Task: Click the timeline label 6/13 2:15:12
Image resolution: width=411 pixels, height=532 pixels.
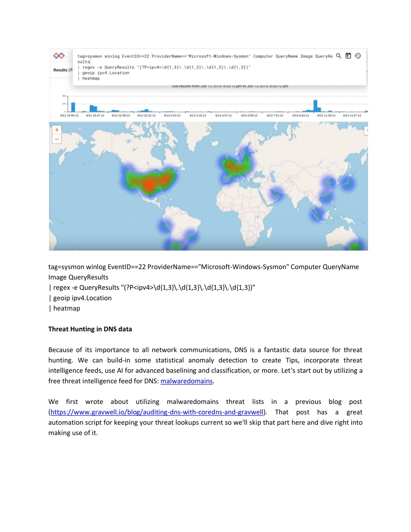Action: pos(198,115)
